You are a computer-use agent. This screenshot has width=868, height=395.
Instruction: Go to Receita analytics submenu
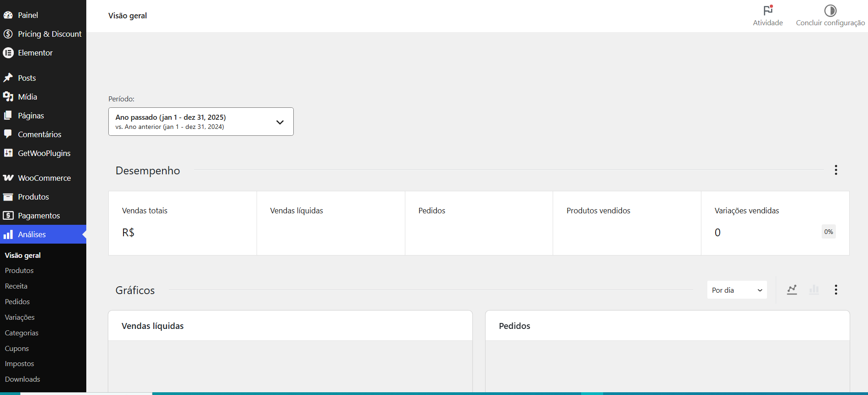coord(16,286)
